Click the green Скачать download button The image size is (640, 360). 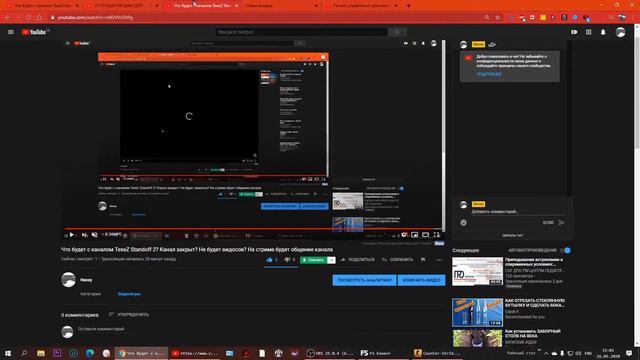tap(313, 260)
